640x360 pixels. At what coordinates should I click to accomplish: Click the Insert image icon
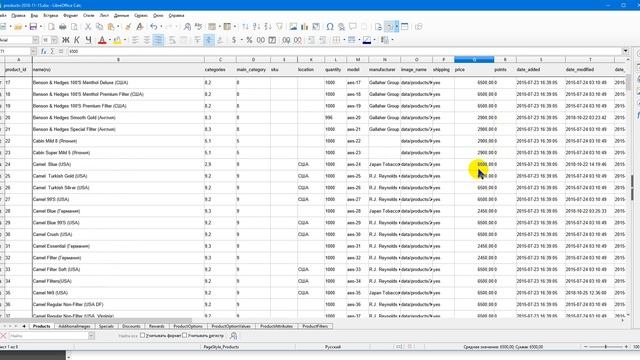click(293, 27)
